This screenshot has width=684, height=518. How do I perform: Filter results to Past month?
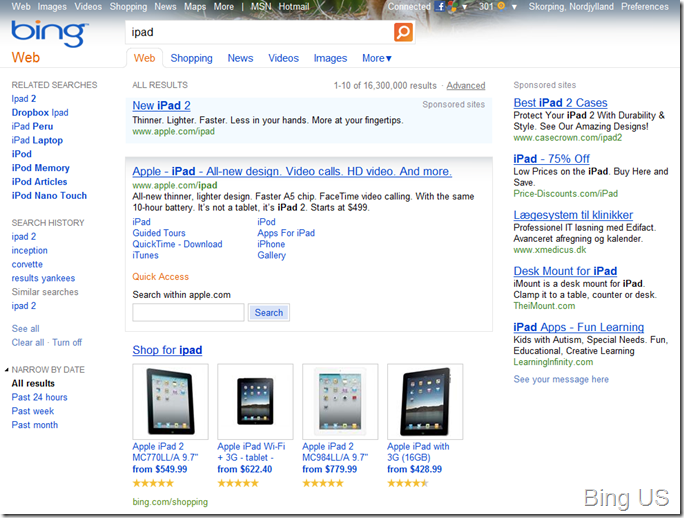tap(34, 425)
